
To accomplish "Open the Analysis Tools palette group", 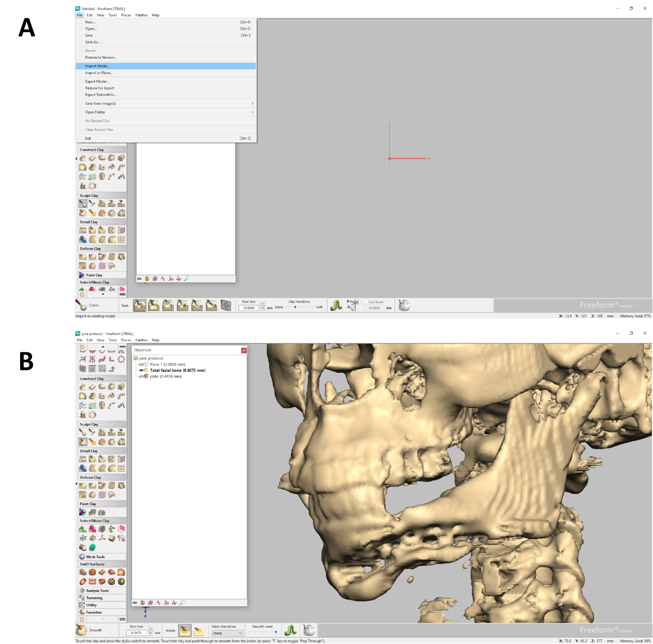I will pyautogui.click(x=102, y=591).
